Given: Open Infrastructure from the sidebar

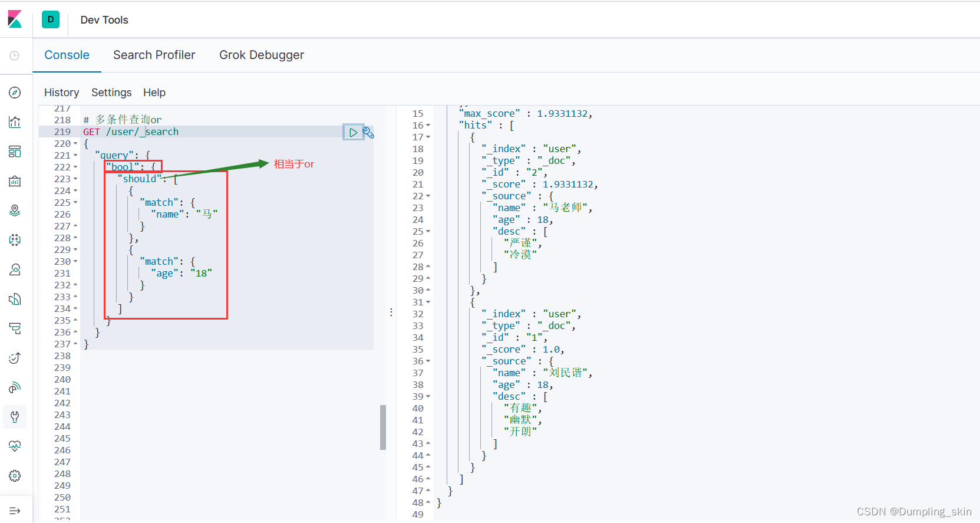Looking at the screenshot, I should point(15,269).
